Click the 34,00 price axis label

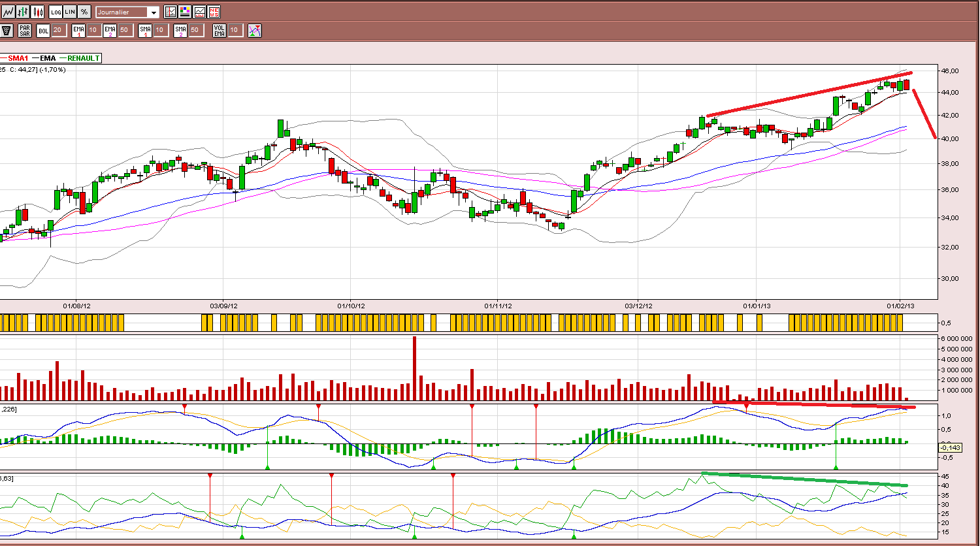[x=949, y=218]
